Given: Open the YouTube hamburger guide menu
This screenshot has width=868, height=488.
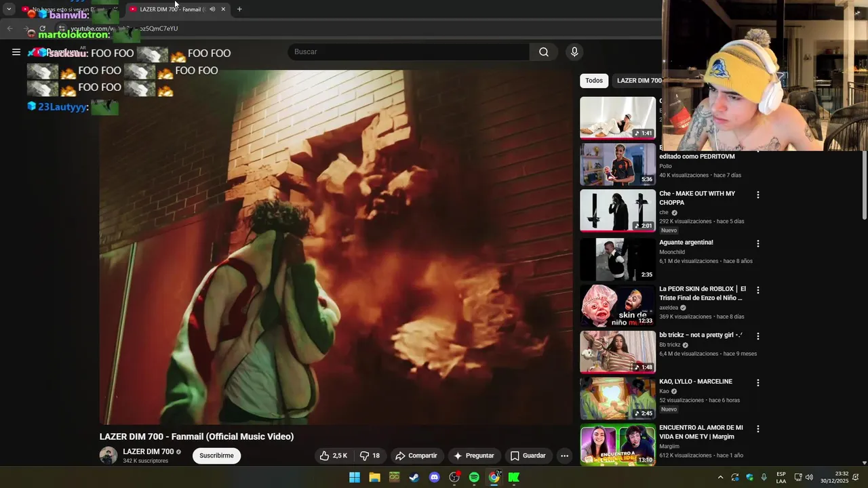Looking at the screenshot, I should (x=16, y=52).
